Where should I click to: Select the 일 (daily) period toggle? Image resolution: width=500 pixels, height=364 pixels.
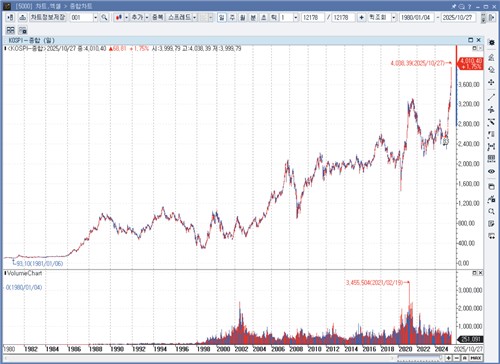point(222,17)
